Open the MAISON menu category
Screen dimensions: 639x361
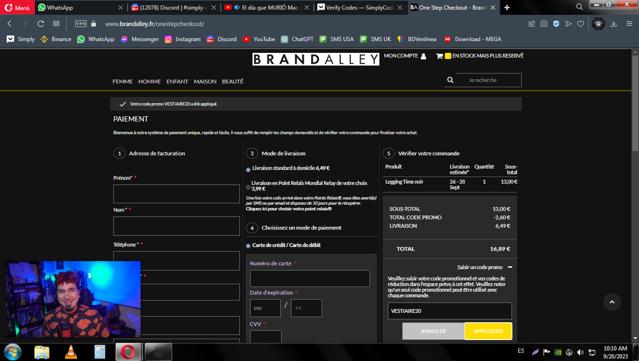click(205, 81)
